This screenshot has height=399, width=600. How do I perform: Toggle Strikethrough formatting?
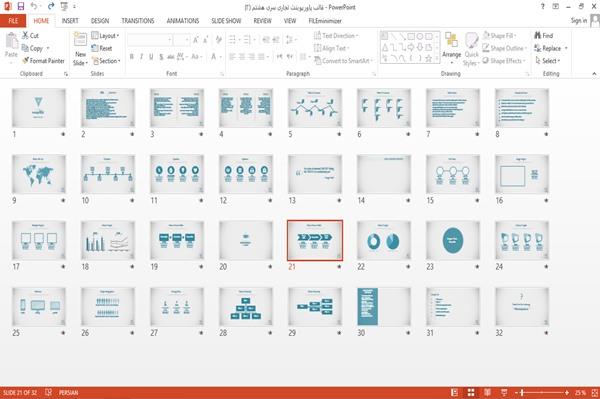click(171, 57)
